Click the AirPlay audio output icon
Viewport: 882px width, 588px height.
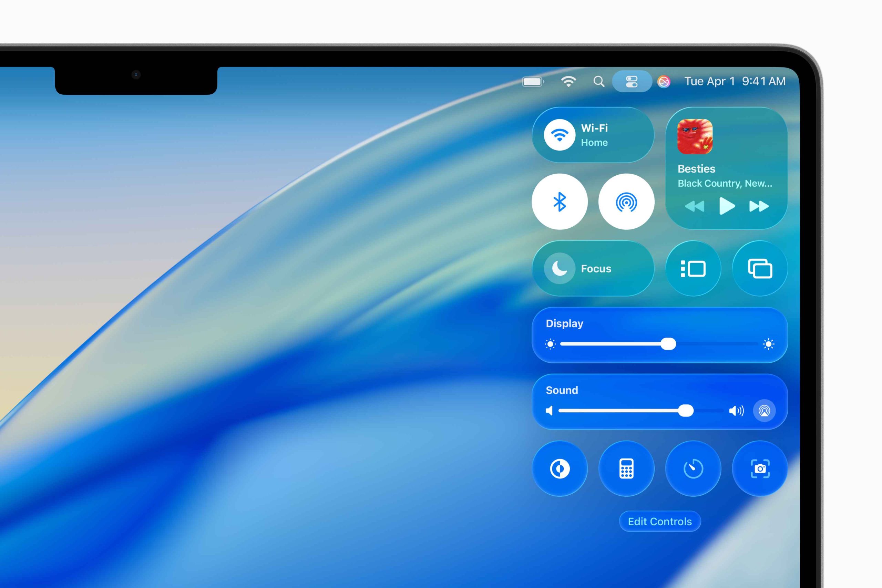tap(764, 411)
